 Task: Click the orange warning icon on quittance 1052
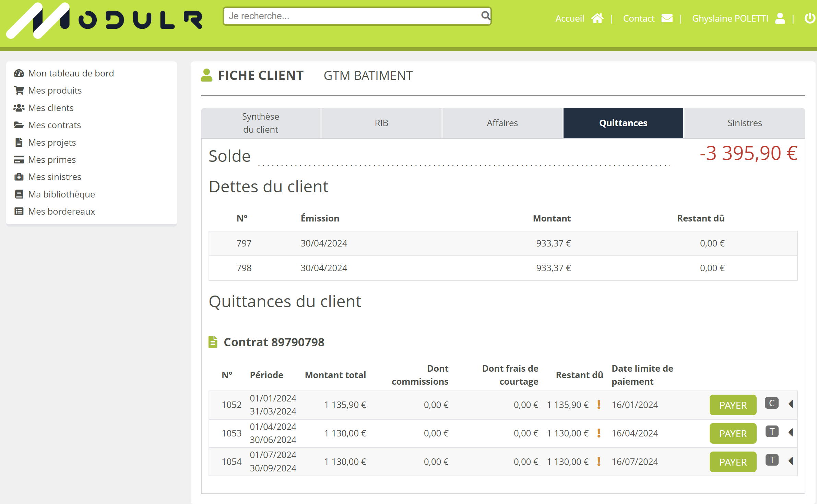(599, 405)
